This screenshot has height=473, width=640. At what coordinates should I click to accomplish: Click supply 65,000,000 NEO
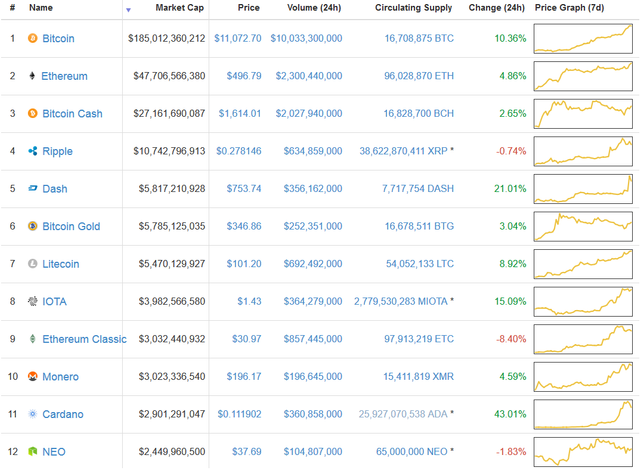click(412, 451)
